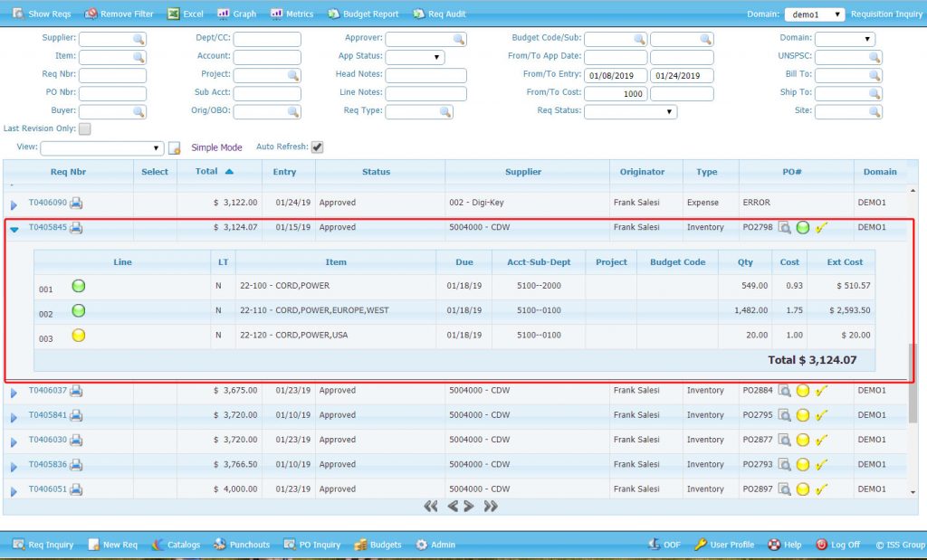Viewport: 927px width, 560px height.
Task: Click the approval lightning icon on PO2798 row
Action: click(822, 228)
